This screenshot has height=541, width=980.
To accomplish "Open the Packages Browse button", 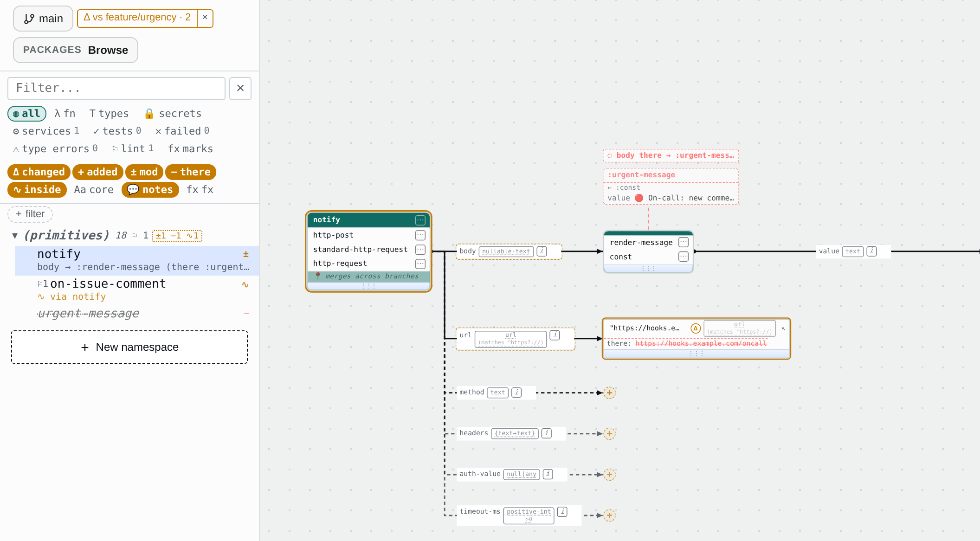I will [76, 50].
